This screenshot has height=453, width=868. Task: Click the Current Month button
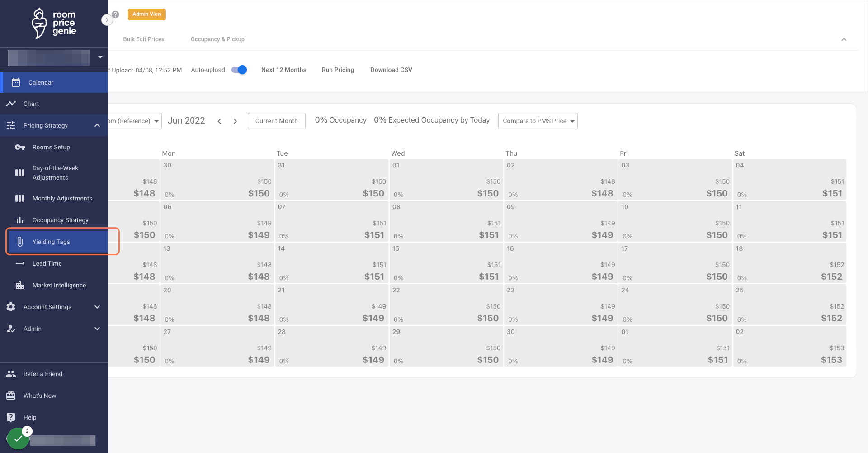click(277, 121)
